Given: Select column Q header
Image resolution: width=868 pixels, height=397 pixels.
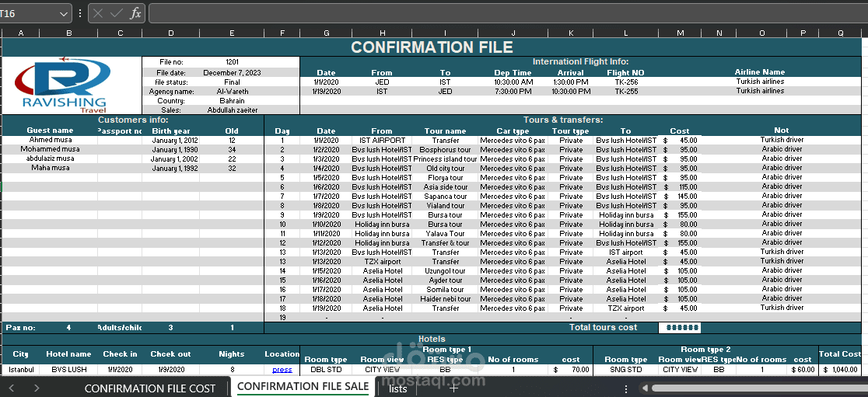Looking at the screenshot, I should [840, 33].
